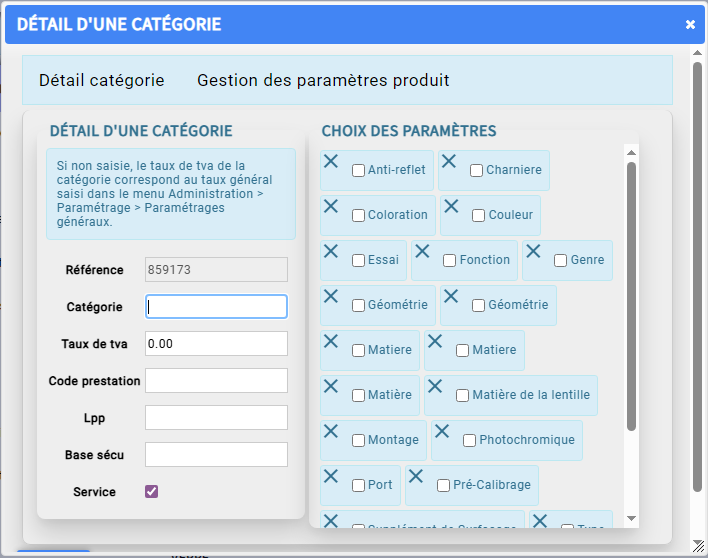Remove the Fonction parameter with X
This screenshot has width=708, height=558.
click(422, 251)
